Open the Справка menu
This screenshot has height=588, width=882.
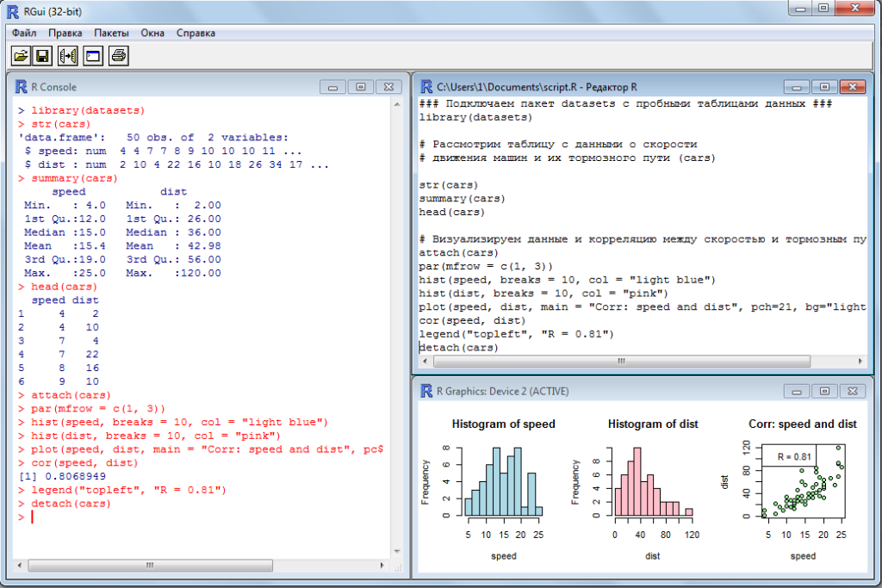pos(196,33)
